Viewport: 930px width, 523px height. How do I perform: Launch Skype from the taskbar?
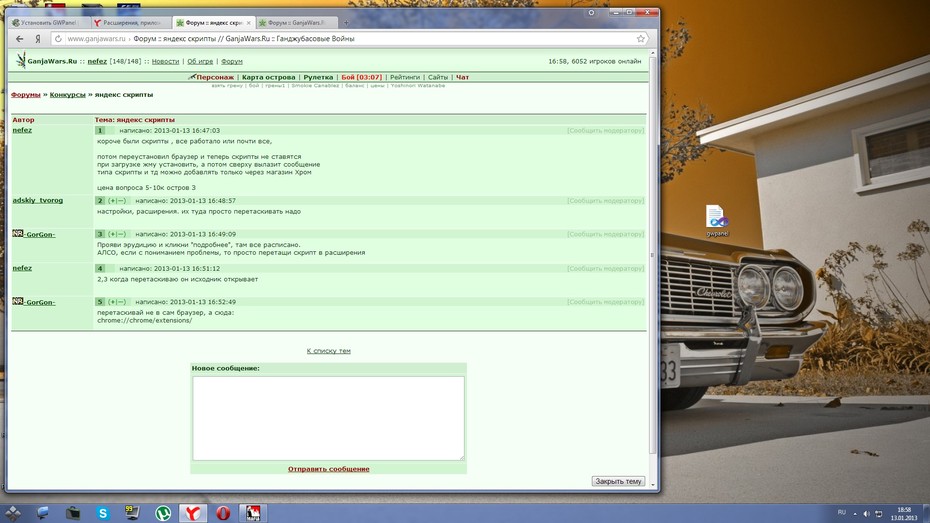[103, 513]
